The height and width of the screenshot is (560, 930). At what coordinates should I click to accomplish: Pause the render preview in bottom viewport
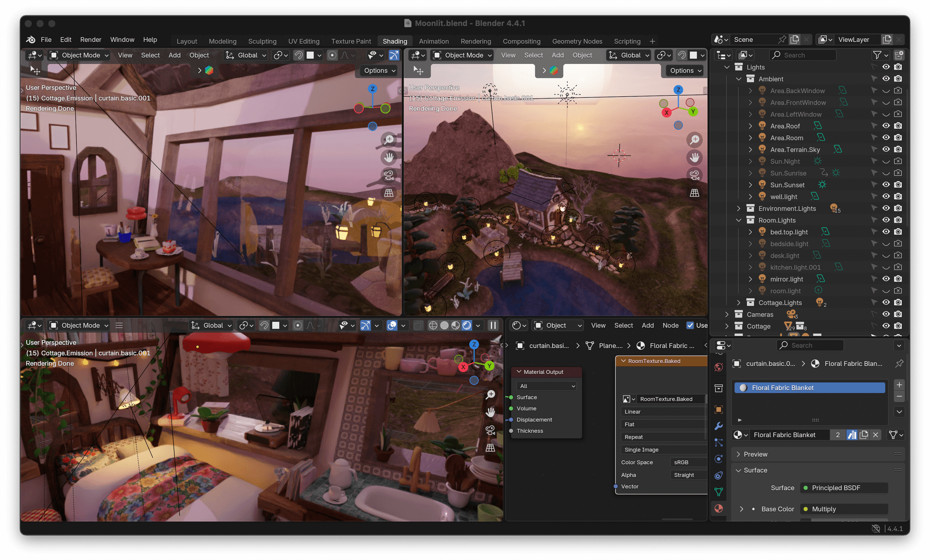(x=493, y=326)
